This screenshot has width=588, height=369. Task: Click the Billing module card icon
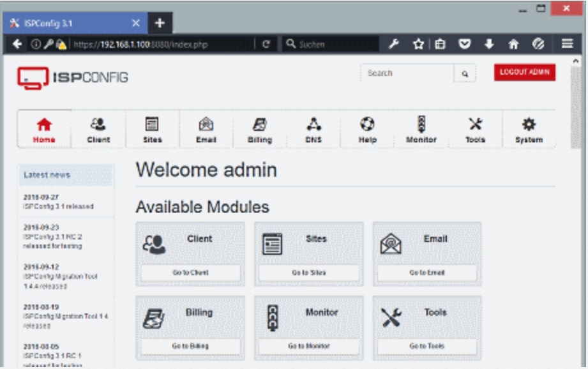pyautogui.click(x=154, y=319)
